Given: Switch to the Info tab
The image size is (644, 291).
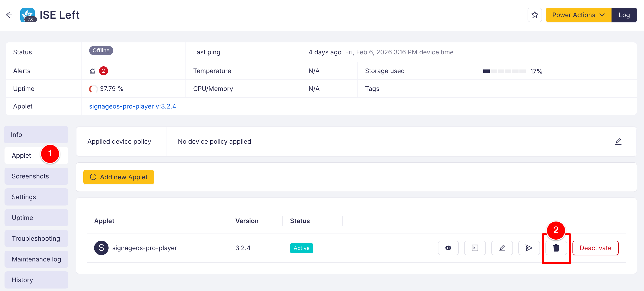Looking at the screenshot, I should (36, 135).
